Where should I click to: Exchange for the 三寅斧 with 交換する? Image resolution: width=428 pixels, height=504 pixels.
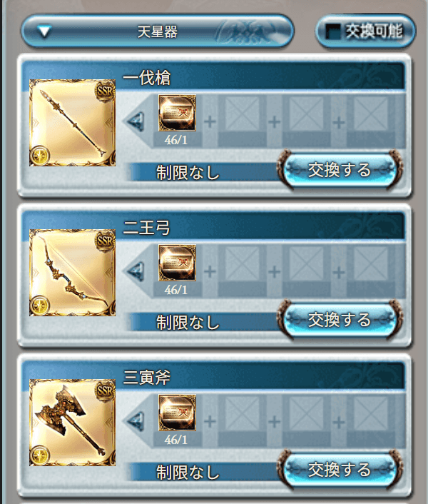coord(340,469)
